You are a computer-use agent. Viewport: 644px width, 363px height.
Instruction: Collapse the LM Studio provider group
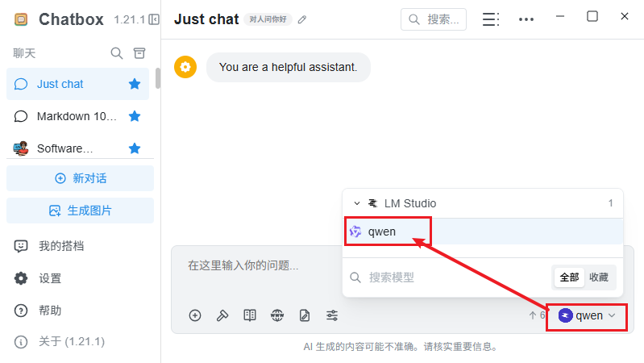coord(357,203)
